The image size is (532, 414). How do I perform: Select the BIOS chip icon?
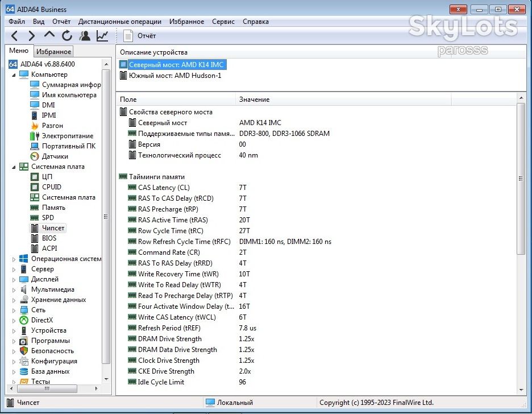point(35,238)
